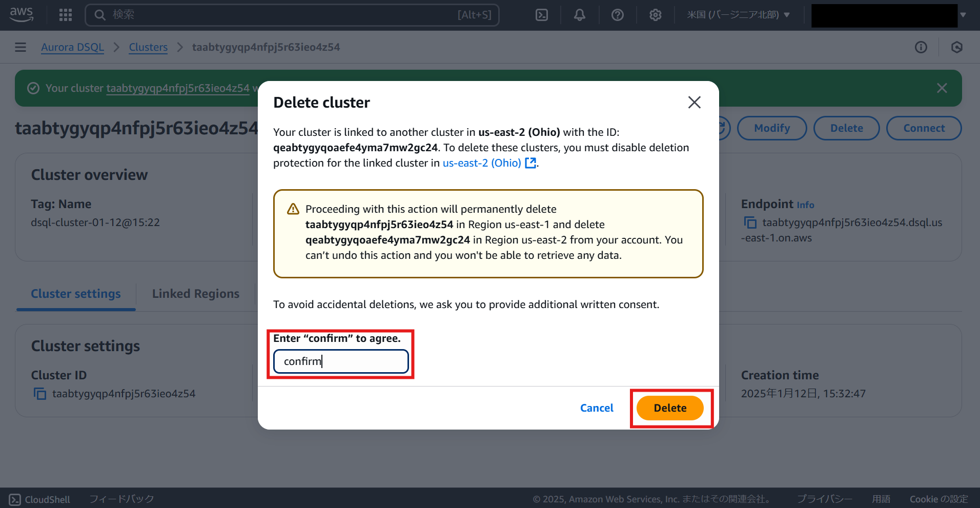
Task: Open the us-east-2 (Ohio) link
Action: (482, 163)
